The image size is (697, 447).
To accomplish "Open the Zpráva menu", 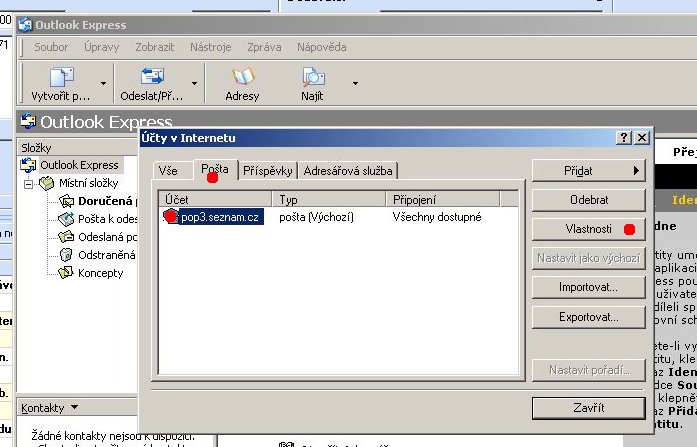I will (x=264, y=47).
